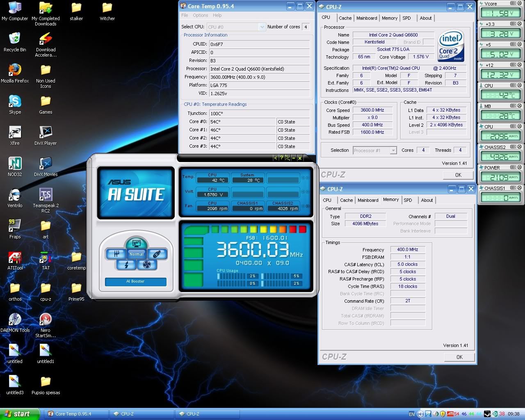Open settings icon of the CHASSIS1 fan monitor
The width and height of the screenshot is (525, 420).
click(x=513, y=188)
